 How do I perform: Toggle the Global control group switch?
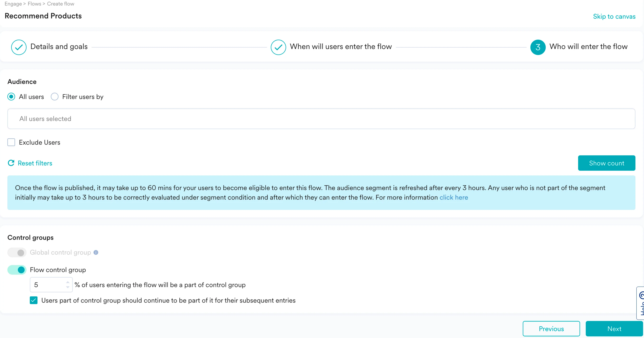[x=17, y=252]
